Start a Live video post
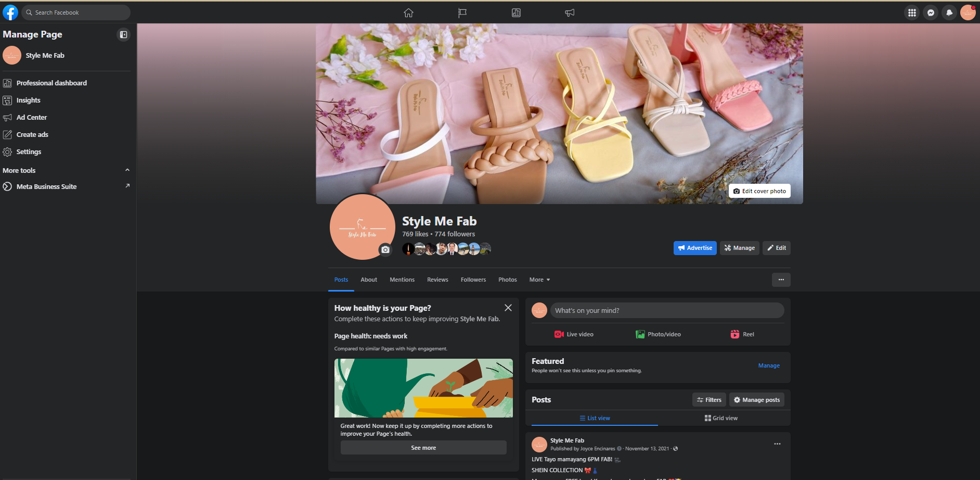 pyautogui.click(x=574, y=334)
